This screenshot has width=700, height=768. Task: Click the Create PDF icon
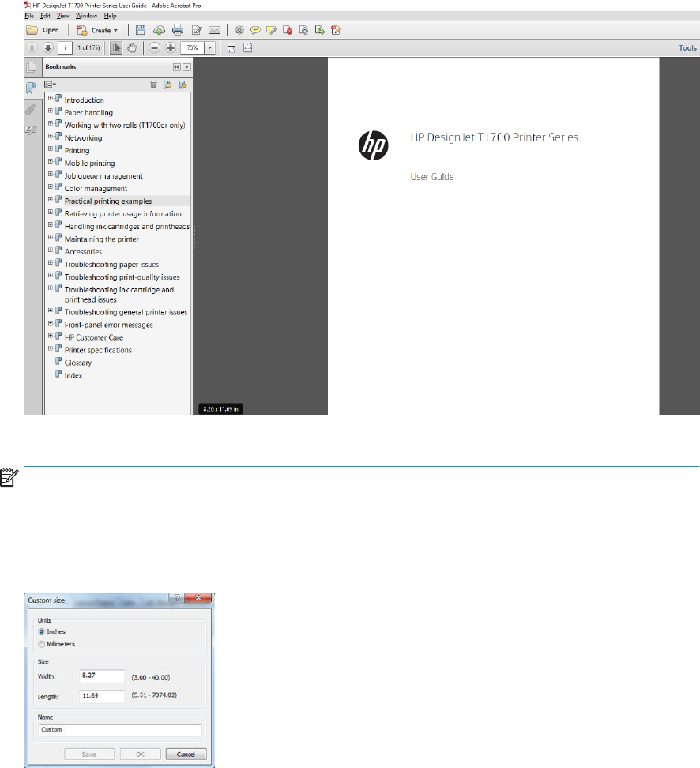(x=82, y=30)
